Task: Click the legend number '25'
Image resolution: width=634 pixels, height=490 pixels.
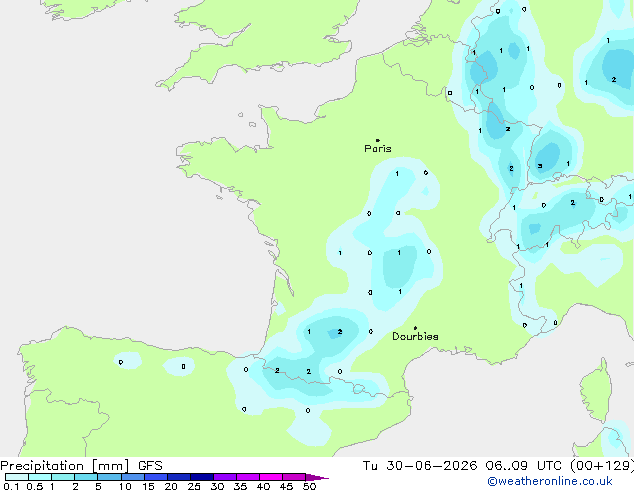Action: coord(194,486)
